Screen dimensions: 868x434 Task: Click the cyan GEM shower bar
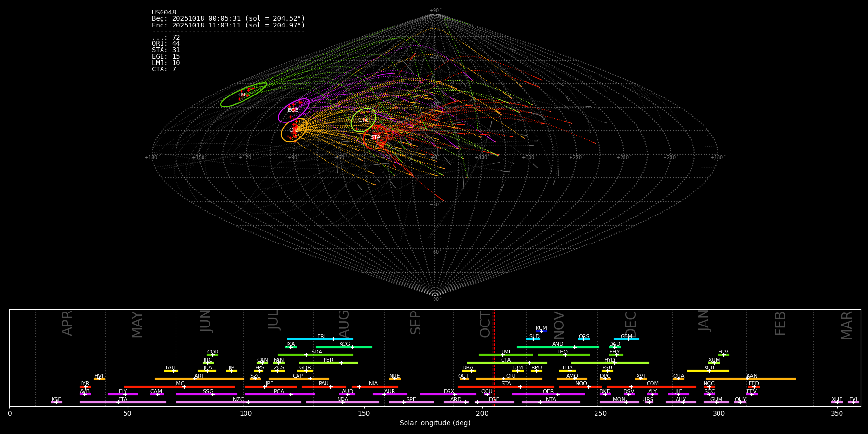coord(626,339)
